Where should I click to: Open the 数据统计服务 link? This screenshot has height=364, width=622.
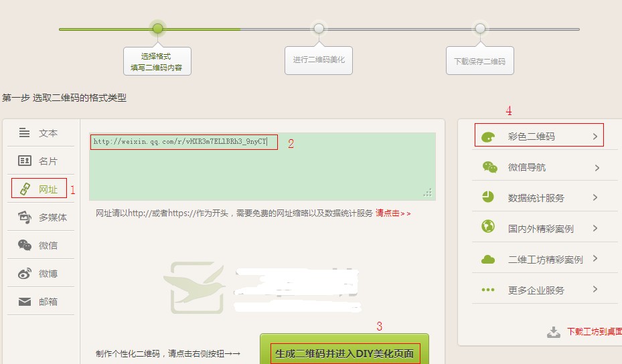coord(536,198)
